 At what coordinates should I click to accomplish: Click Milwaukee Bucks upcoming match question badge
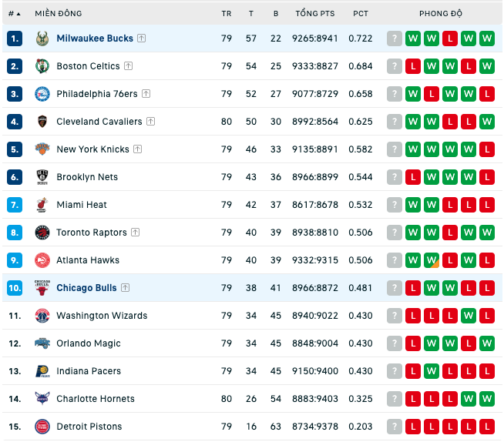click(x=395, y=39)
